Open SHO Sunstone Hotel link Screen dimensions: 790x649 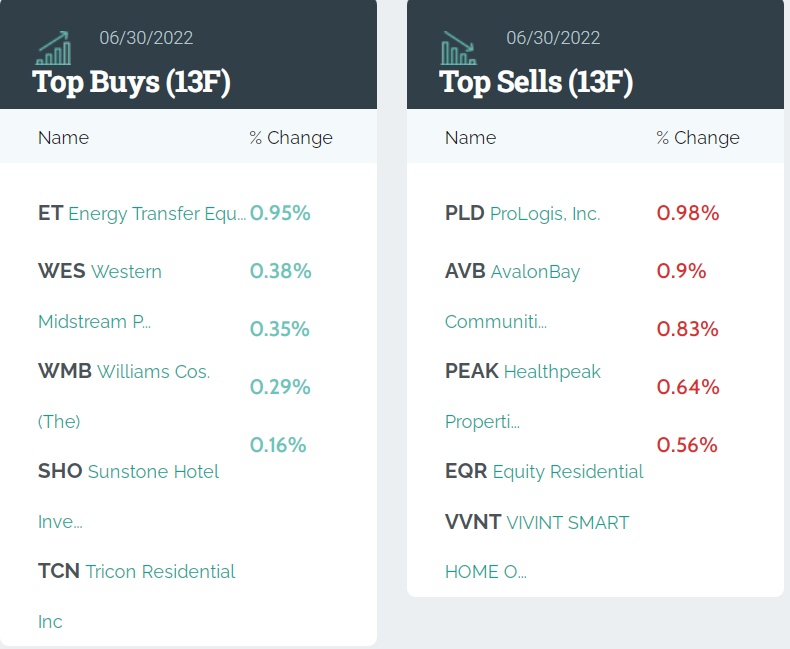[128, 472]
